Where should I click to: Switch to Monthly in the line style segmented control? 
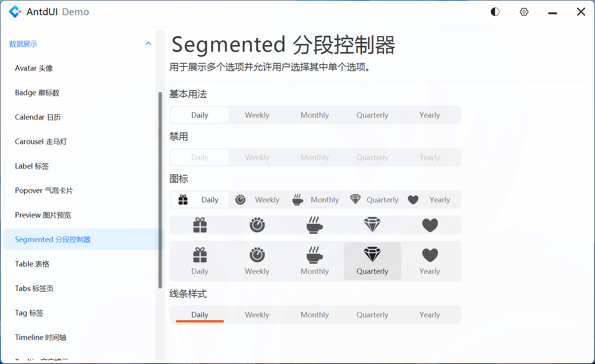[x=315, y=315]
